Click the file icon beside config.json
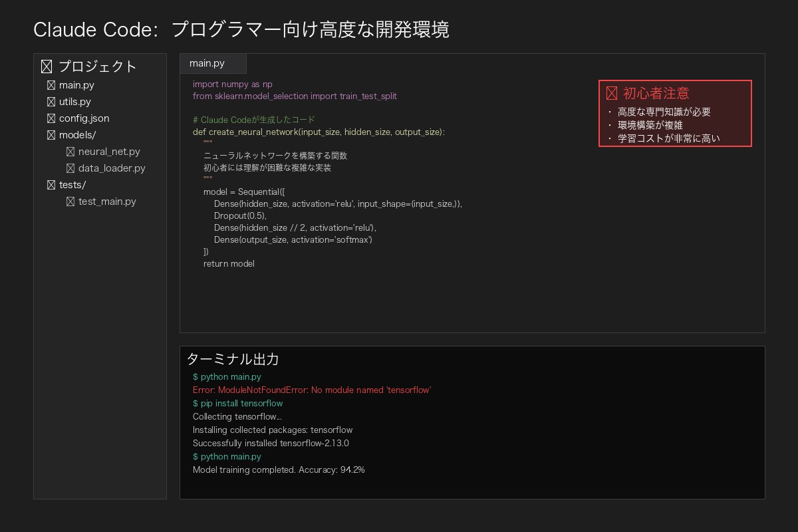 (51, 118)
